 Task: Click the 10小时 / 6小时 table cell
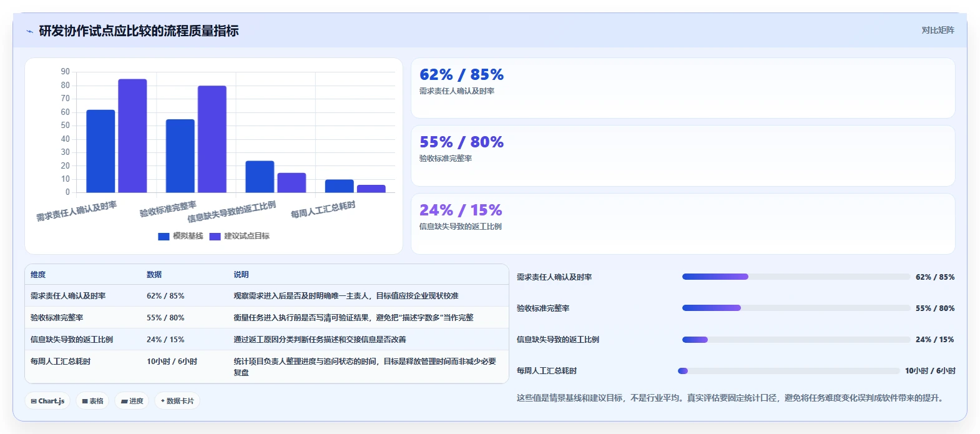click(172, 362)
